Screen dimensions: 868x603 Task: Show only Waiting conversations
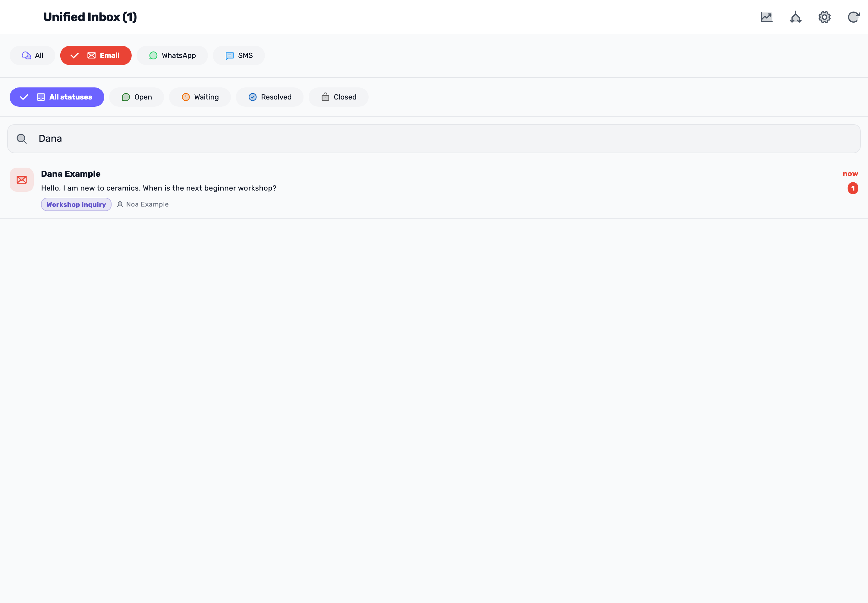click(x=200, y=97)
